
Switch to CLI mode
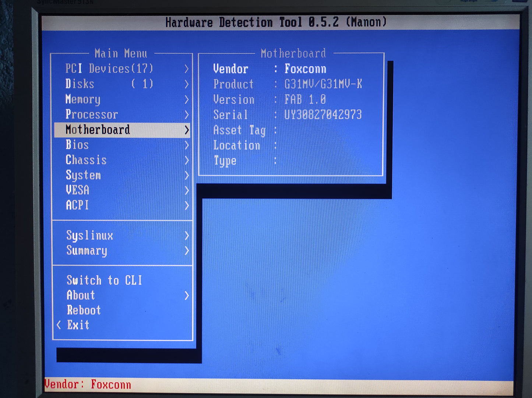pos(104,280)
